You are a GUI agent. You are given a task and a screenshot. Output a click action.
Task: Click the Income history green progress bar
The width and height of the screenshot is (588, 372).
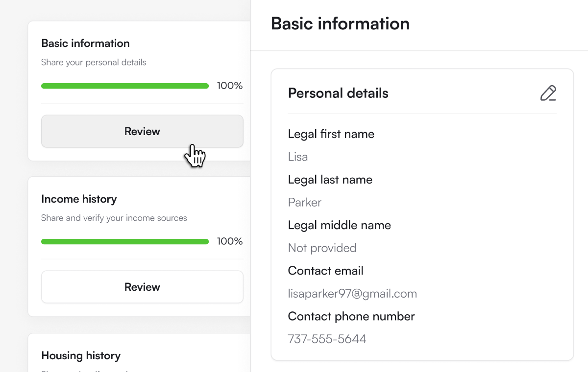pos(125,241)
